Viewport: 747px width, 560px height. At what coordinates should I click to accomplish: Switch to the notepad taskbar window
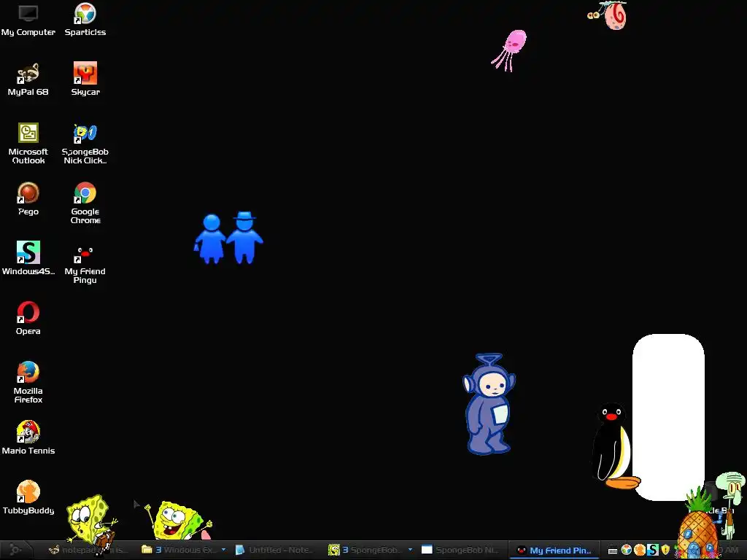(88, 550)
